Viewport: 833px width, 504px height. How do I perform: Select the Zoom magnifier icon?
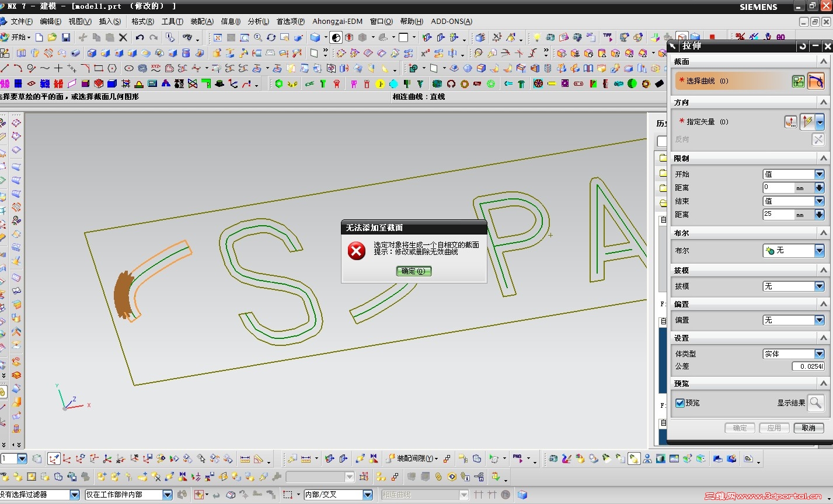[258, 37]
